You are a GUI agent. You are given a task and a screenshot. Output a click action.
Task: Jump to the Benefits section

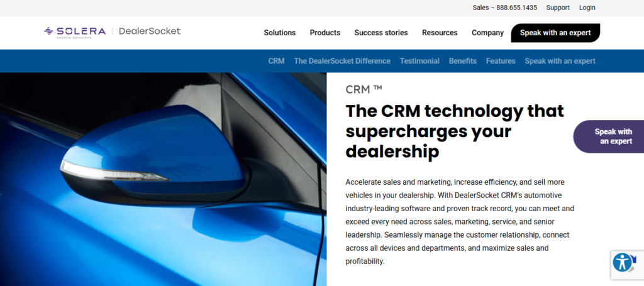462,61
